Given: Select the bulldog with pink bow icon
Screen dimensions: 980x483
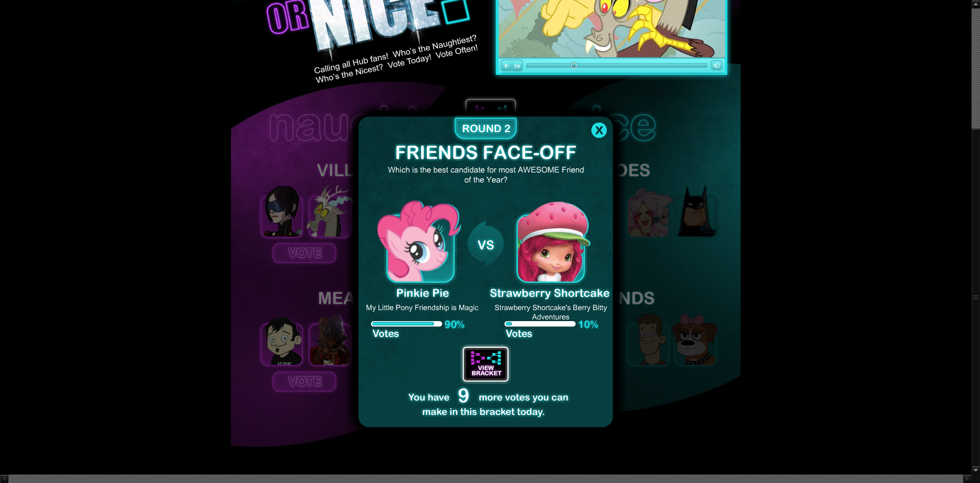Looking at the screenshot, I should tap(695, 340).
